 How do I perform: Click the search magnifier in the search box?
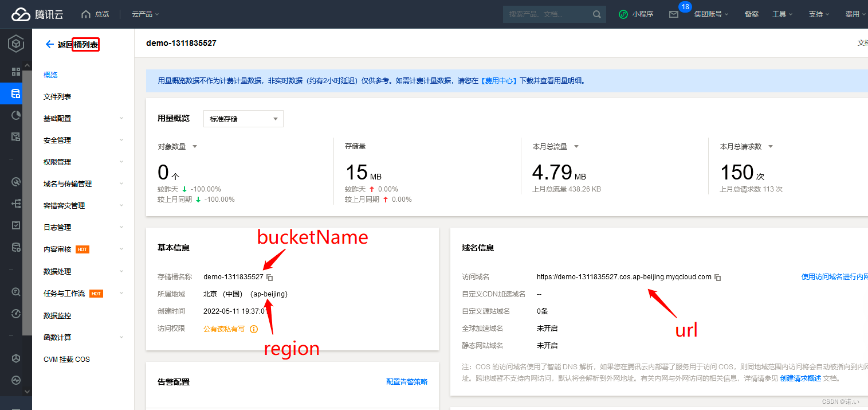click(596, 14)
